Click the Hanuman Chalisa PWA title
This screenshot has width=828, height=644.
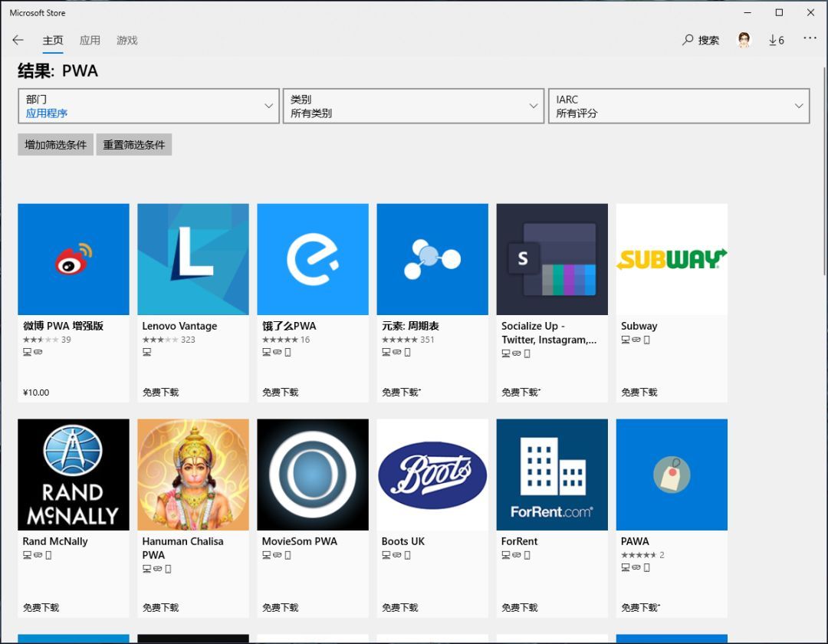182,548
